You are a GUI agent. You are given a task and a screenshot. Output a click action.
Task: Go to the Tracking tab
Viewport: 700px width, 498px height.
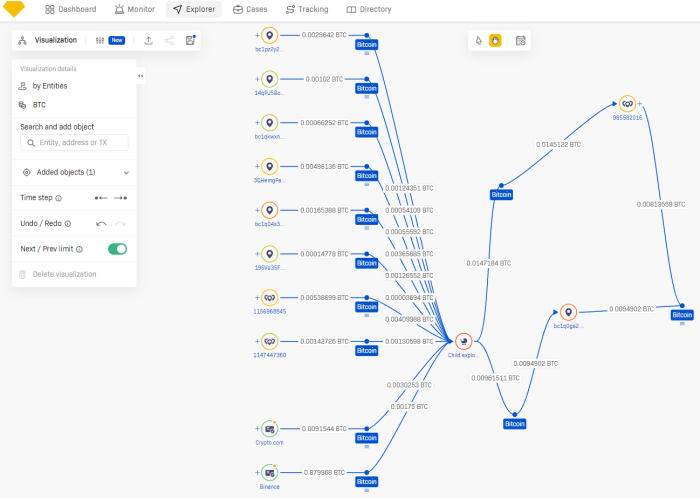309,9
